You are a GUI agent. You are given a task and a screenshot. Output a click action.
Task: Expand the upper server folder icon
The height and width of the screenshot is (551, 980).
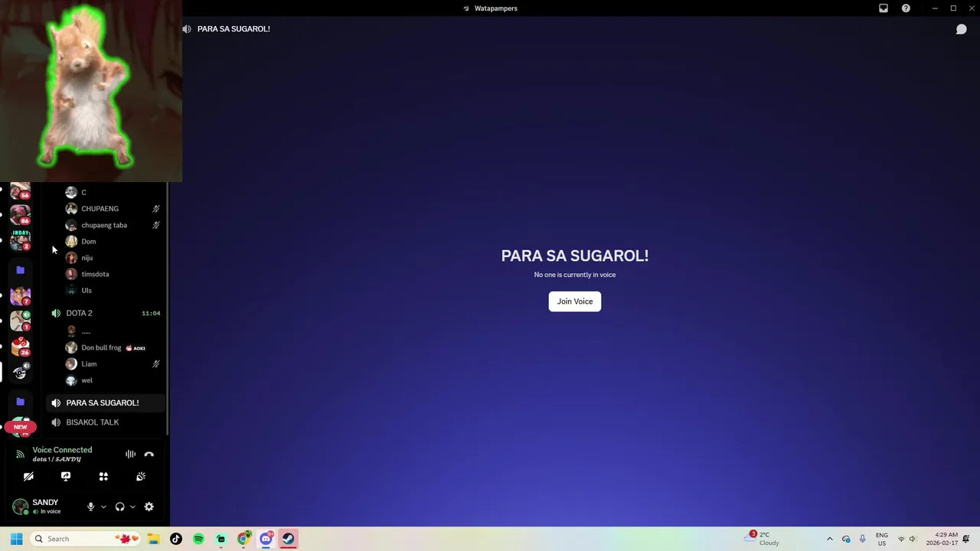pos(20,270)
